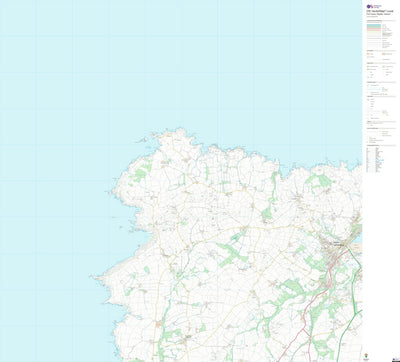Viewport: 400px width, 362px height.
Task: Click the pink band in the roads legend
Action: 374,29
